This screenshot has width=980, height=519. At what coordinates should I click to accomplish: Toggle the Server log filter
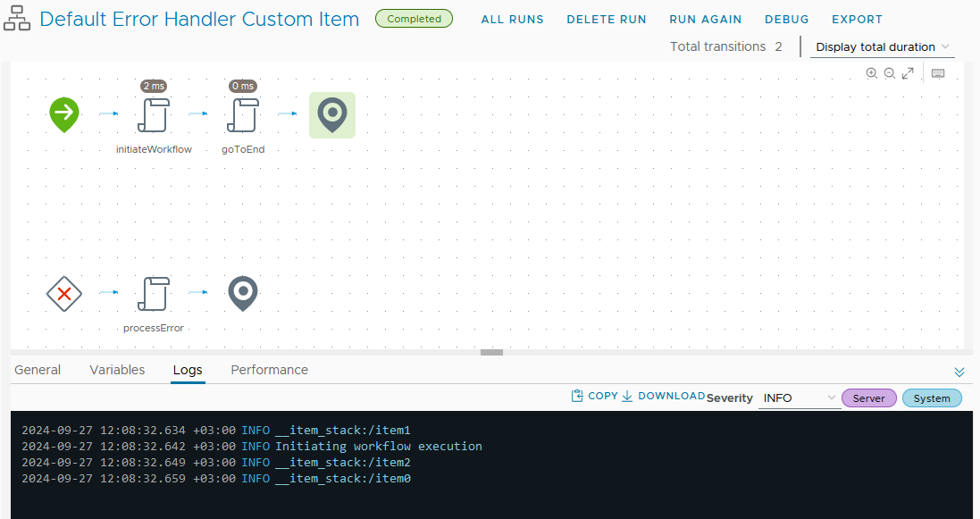pyautogui.click(x=868, y=398)
